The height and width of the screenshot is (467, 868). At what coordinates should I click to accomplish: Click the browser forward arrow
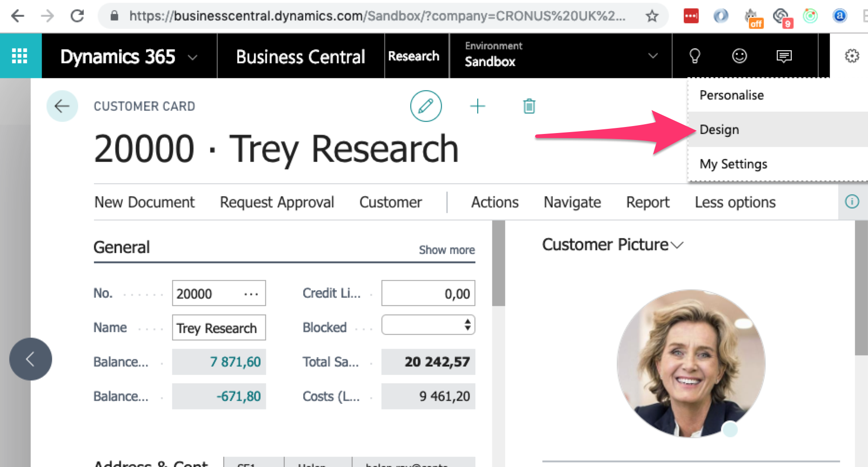pyautogui.click(x=47, y=16)
